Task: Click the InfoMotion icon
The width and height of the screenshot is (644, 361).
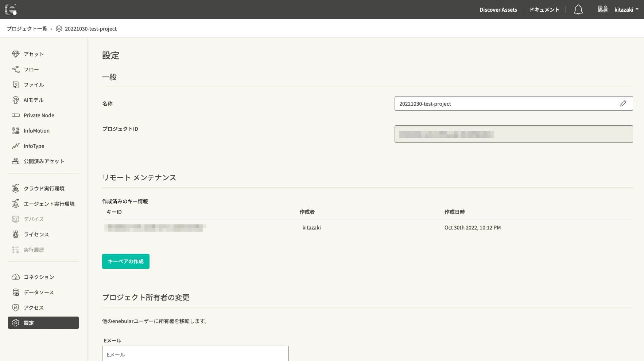Action: pyautogui.click(x=15, y=130)
